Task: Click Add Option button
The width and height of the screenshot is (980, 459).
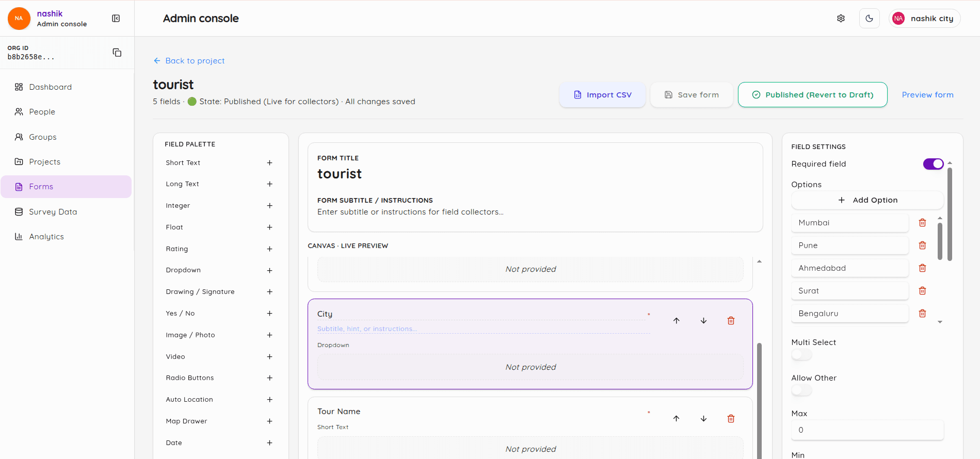Action: 867,200
